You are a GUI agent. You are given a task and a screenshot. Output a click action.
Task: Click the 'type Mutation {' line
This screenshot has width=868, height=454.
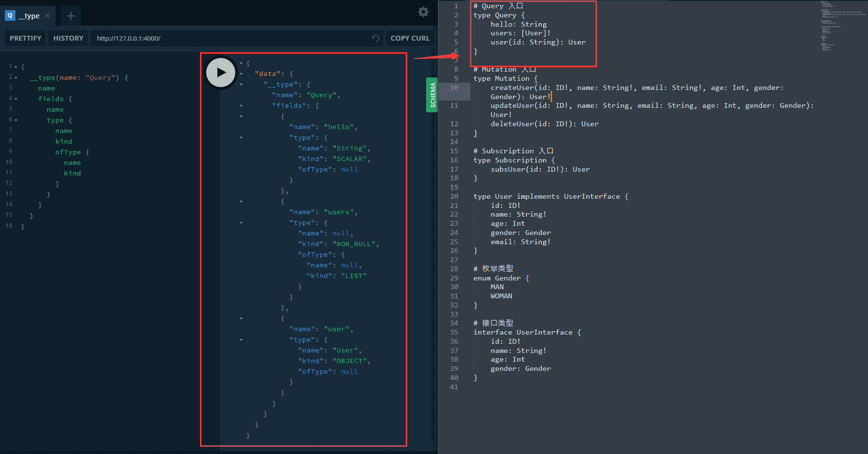pyautogui.click(x=505, y=78)
